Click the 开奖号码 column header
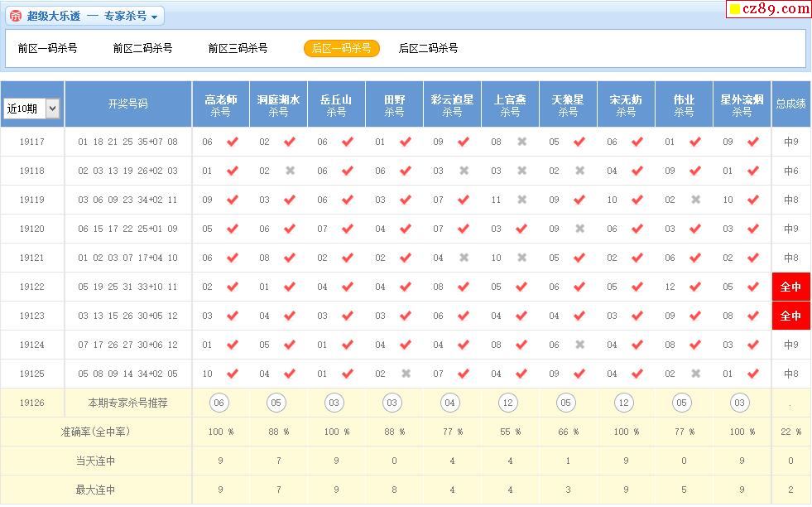 (x=128, y=104)
